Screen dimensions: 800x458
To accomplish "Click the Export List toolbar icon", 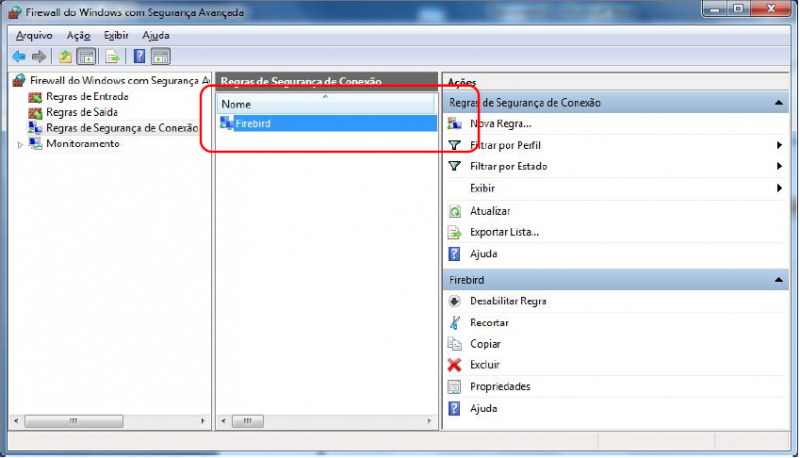I will point(112,57).
